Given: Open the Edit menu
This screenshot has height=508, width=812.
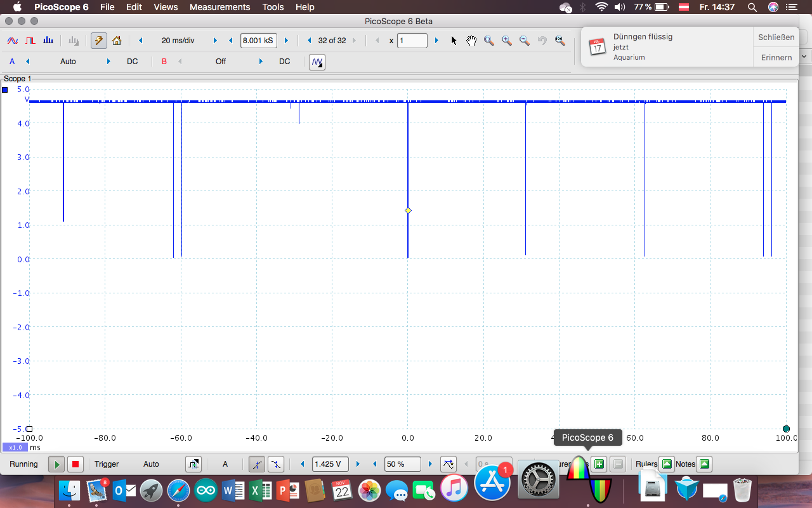Looking at the screenshot, I should [134, 7].
